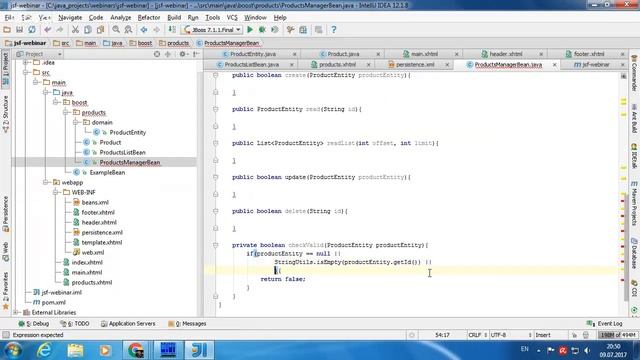Select ProductsListBean in the project tree
The image size is (640, 360).
point(122,152)
